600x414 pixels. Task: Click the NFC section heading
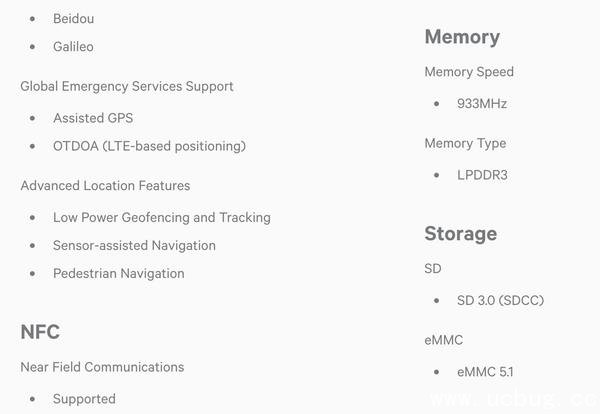[x=40, y=332]
